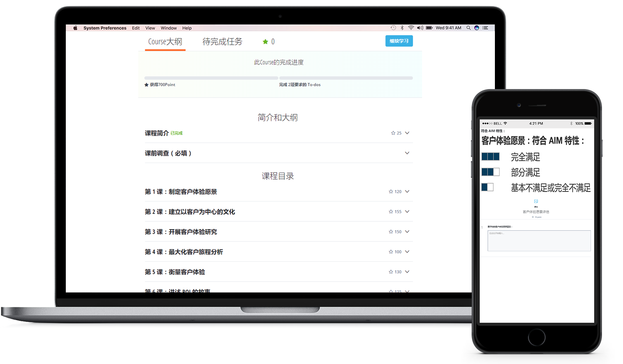Tap 客户体验愿景评估 checklist icon on phone
The width and height of the screenshot is (623, 364).
point(536,201)
